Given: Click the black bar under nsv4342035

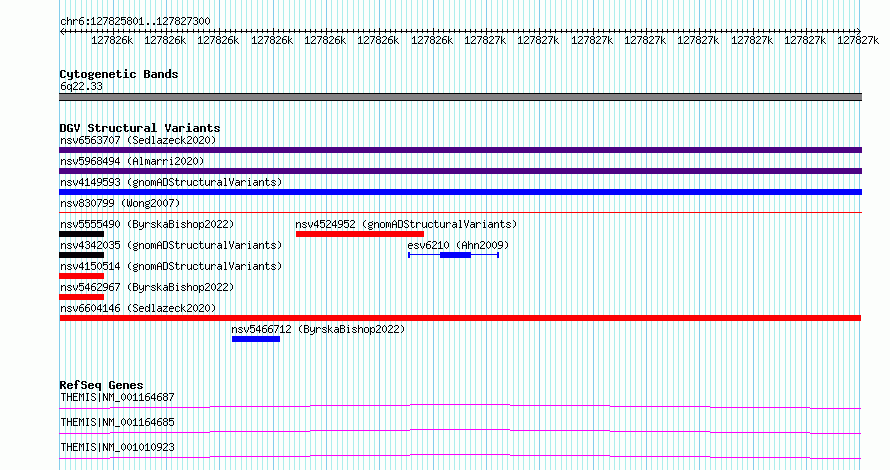Looking at the screenshot, I should click(x=82, y=255).
